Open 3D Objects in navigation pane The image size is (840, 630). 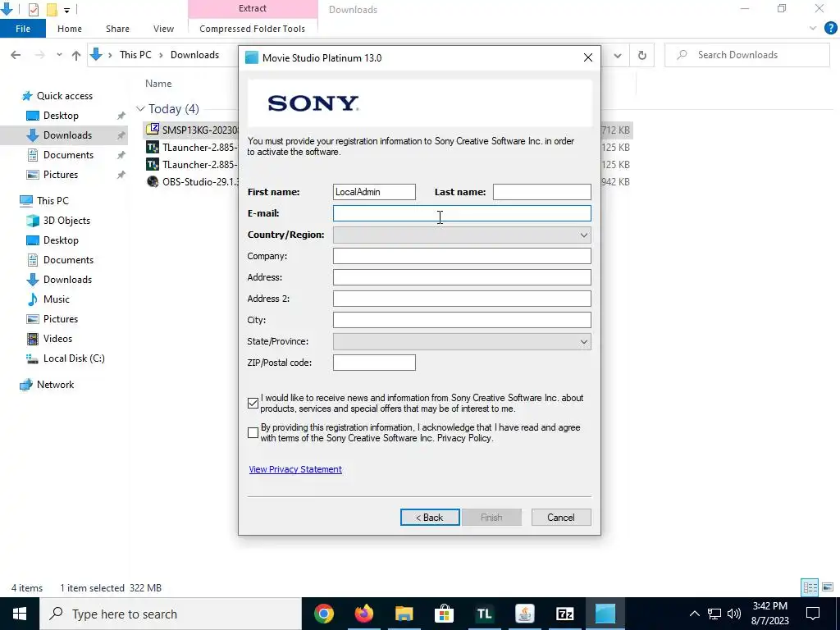66,220
